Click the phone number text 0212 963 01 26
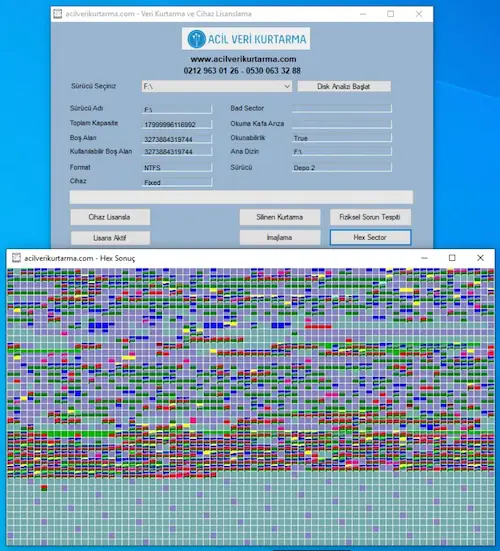Image resolution: width=500 pixels, height=551 pixels. (x=211, y=71)
